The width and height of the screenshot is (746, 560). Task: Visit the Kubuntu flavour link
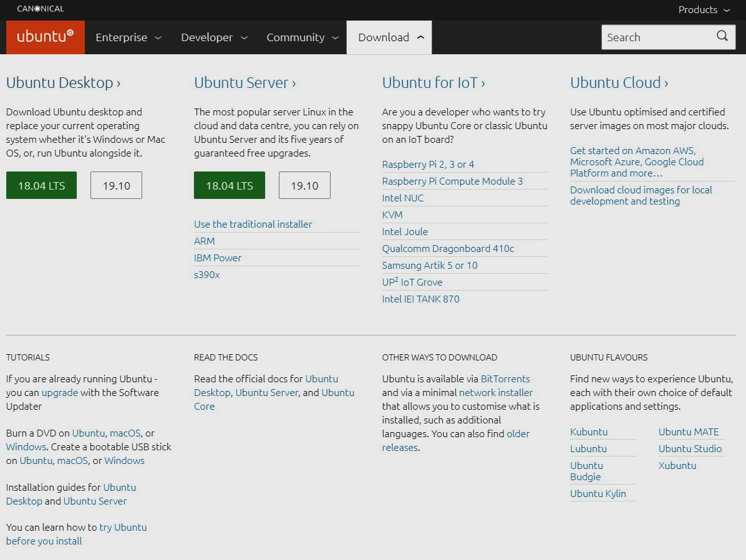click(x=588, y=432)
